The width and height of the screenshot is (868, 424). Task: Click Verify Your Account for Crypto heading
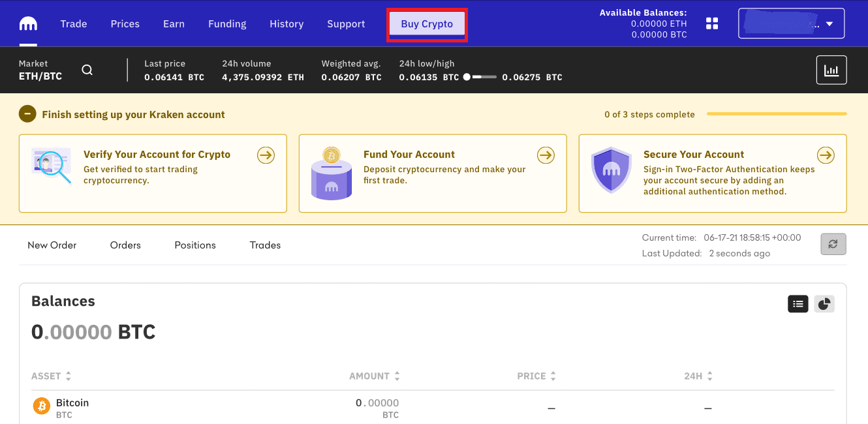157,155
